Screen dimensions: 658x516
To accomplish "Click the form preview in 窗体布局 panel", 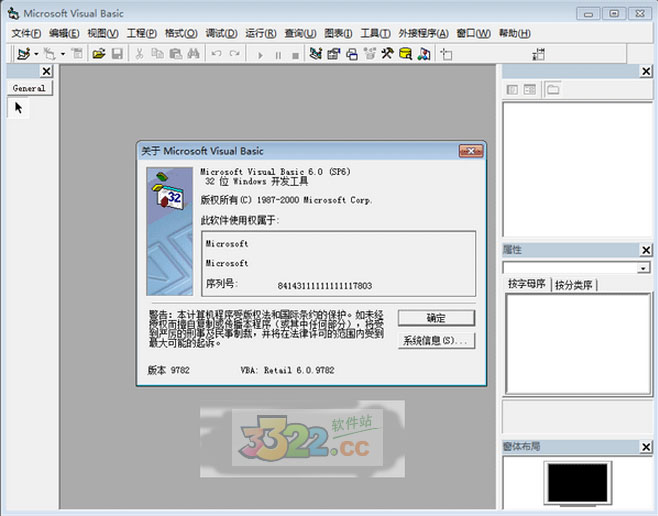I will coord(578,485).
